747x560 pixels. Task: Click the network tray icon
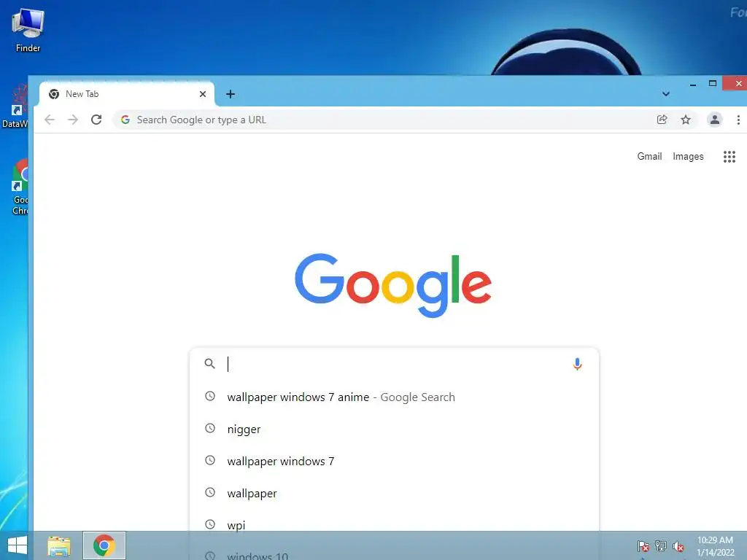point(661,545)
